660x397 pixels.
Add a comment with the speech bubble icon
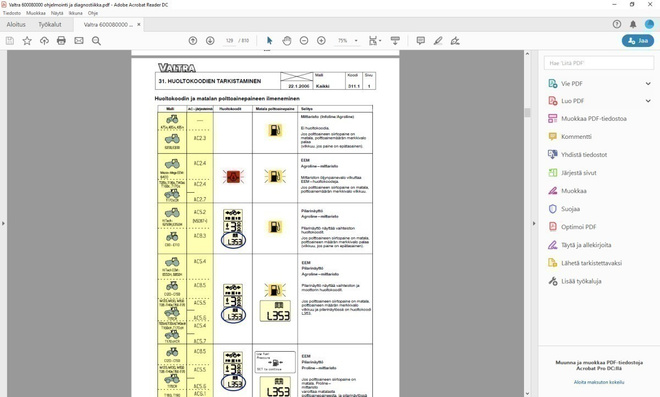pos(420,41)
